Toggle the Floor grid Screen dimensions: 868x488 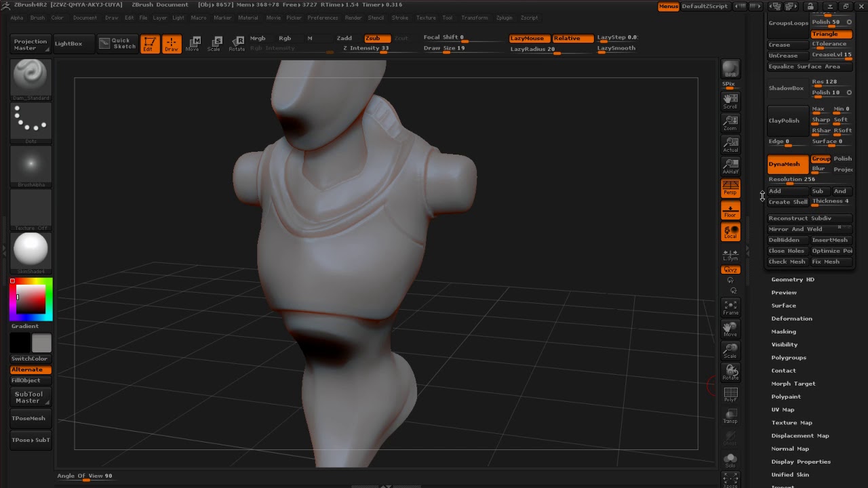tap(730, 210)
